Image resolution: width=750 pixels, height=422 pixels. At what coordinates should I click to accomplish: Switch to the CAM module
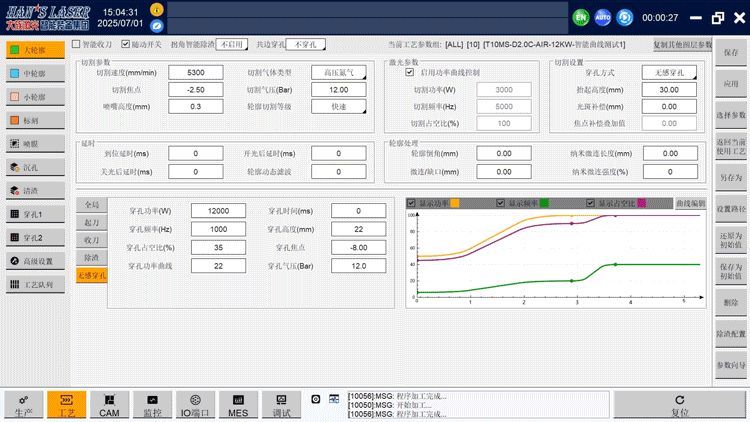pos(109,404)
